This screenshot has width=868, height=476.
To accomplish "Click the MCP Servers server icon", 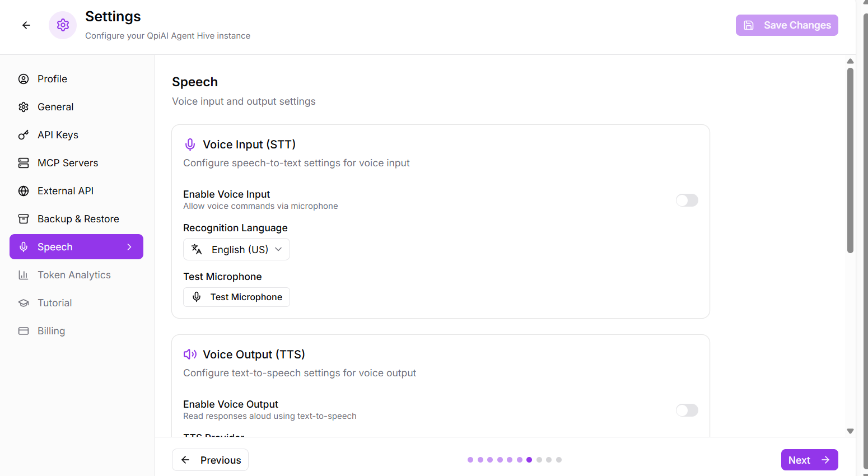I will pos(24,163).
